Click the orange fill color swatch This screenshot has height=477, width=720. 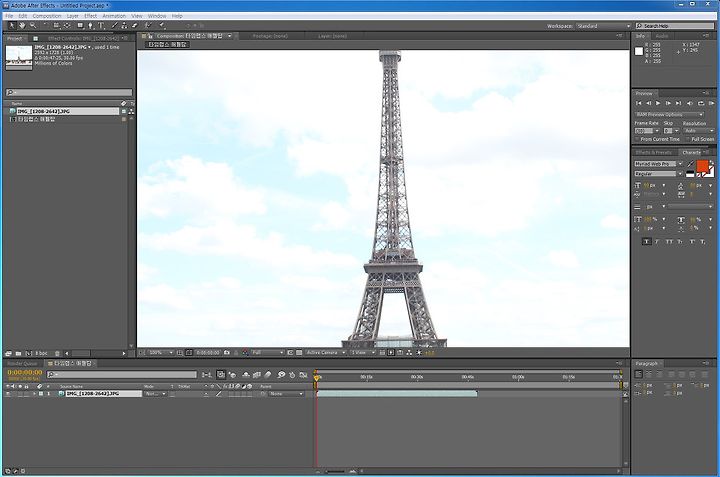[x=702, y=166]
